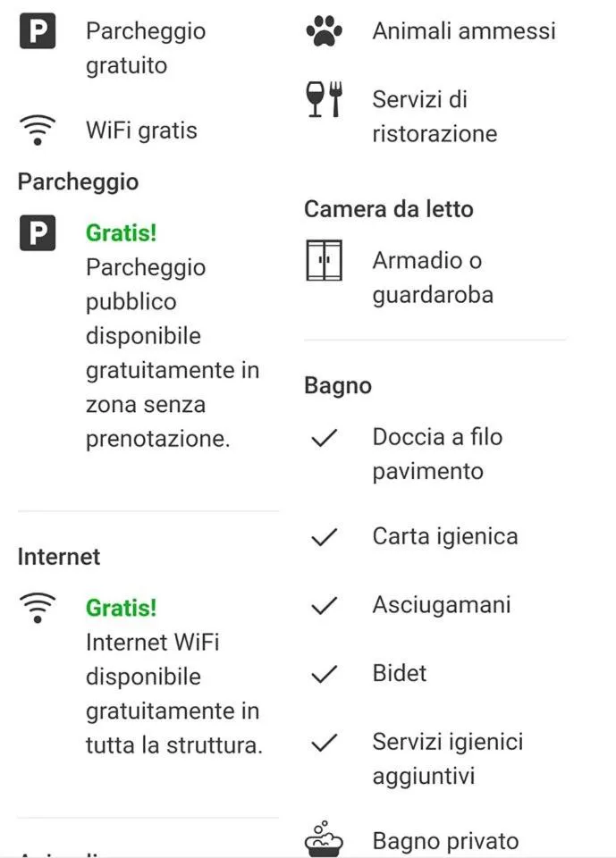
Task: Click the green Gratis! label under Parcheggio
Action: click(x=121, y=233)
